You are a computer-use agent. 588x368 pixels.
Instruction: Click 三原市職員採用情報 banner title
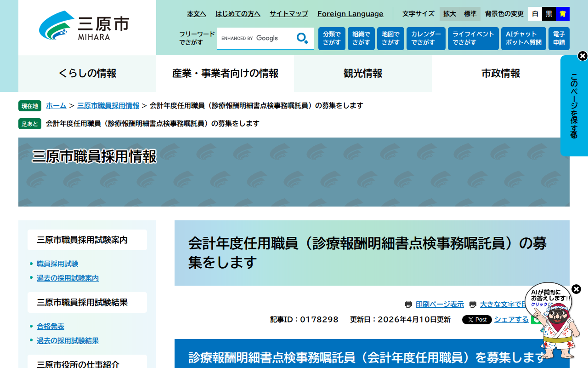[94, 156]
